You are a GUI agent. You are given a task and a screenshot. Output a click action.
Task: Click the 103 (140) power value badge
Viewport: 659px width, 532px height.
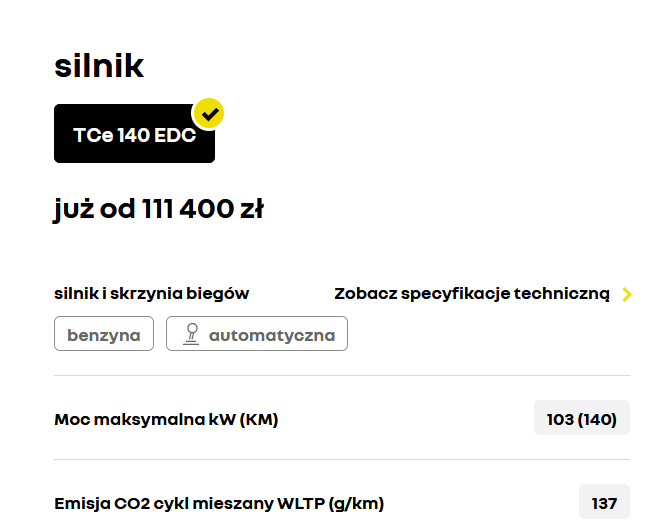pyautogui.click(x=582, y=419)
